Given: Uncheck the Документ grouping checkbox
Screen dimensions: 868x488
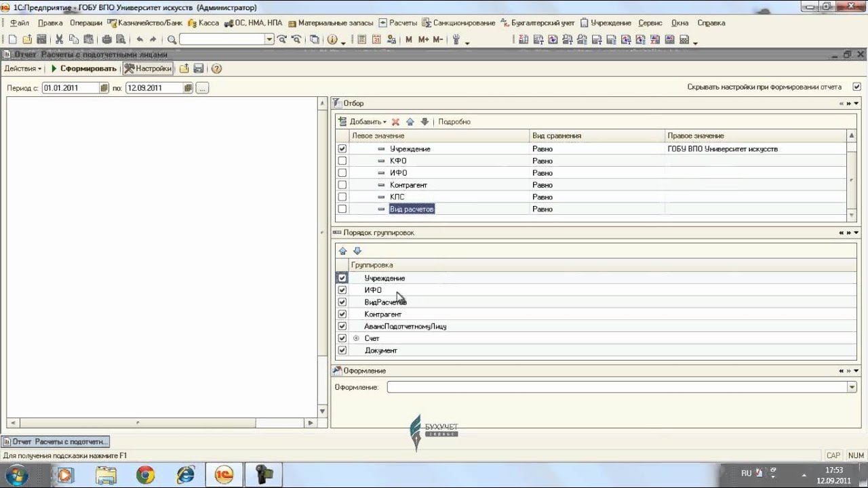Looking at the screenshot, I should click(342, 350).
